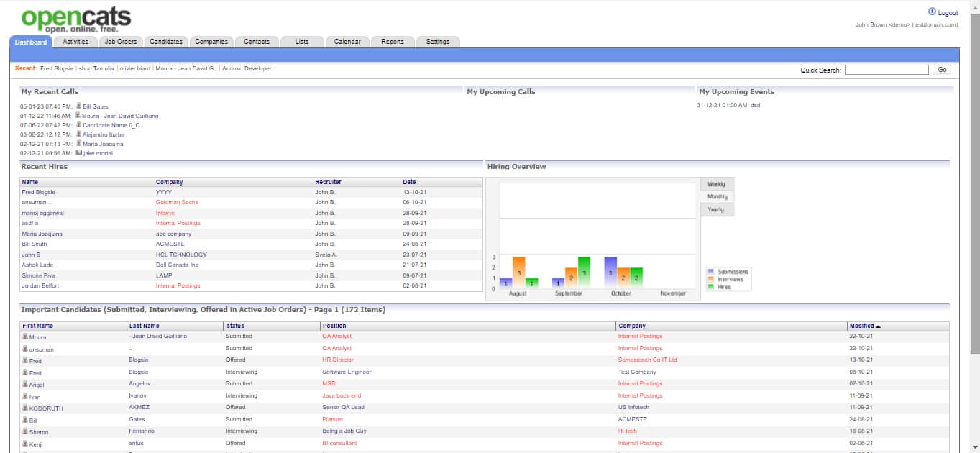Click candidate icon beside Angel

tap(25, 384)
